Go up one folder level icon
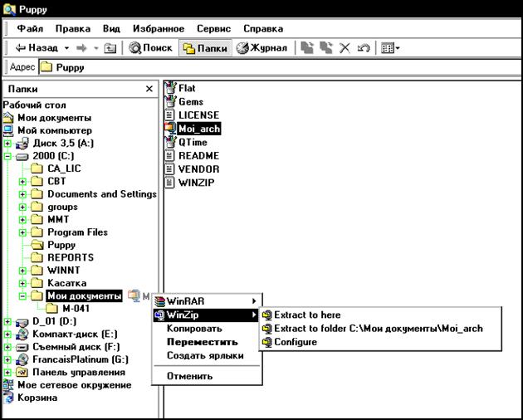This screenshot has width=523, height=420. [x=110, y=48]
